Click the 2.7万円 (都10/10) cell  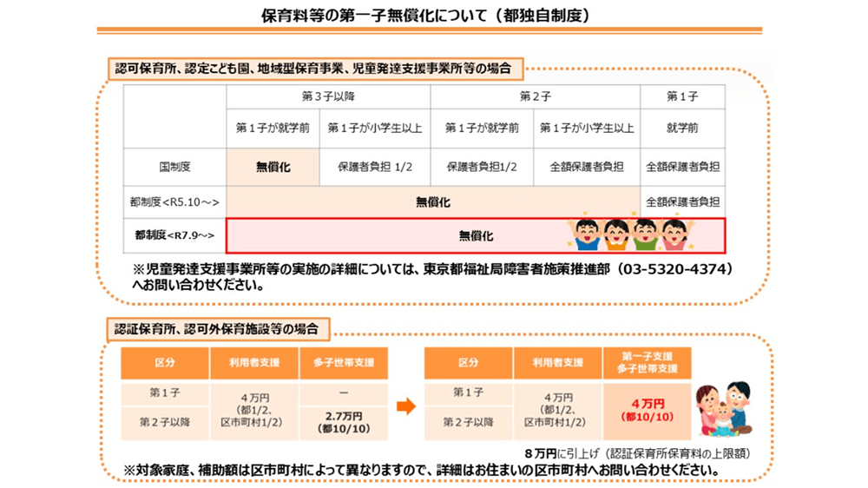[344, 423]
